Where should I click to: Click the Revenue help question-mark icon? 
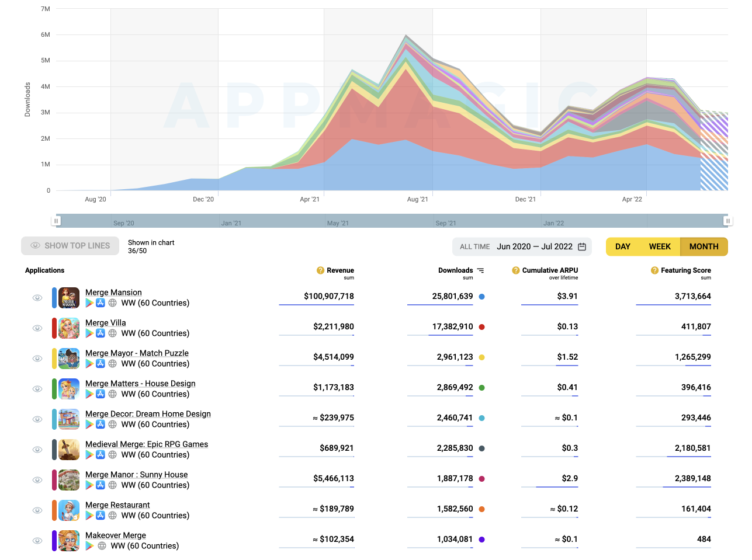point(320,270)
